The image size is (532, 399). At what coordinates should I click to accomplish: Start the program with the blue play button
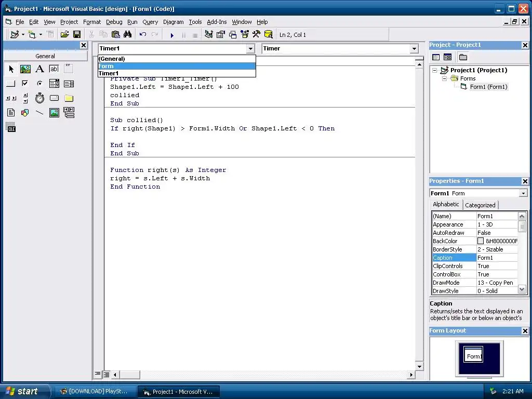[x=172, y=35]
